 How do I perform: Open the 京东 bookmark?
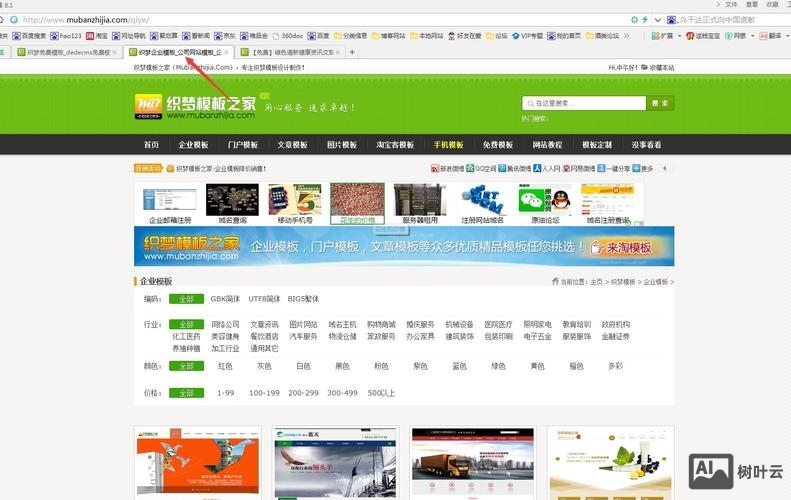click(225, 36)
